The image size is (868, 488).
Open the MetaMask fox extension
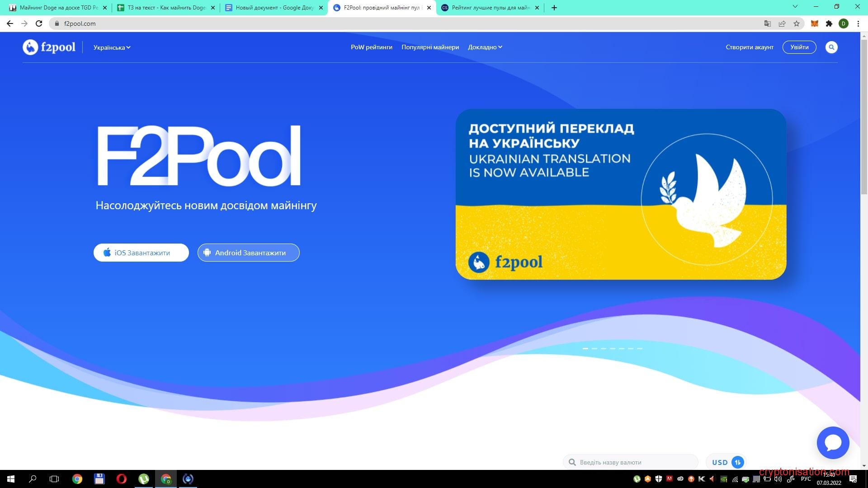click(x=815, y=23)
